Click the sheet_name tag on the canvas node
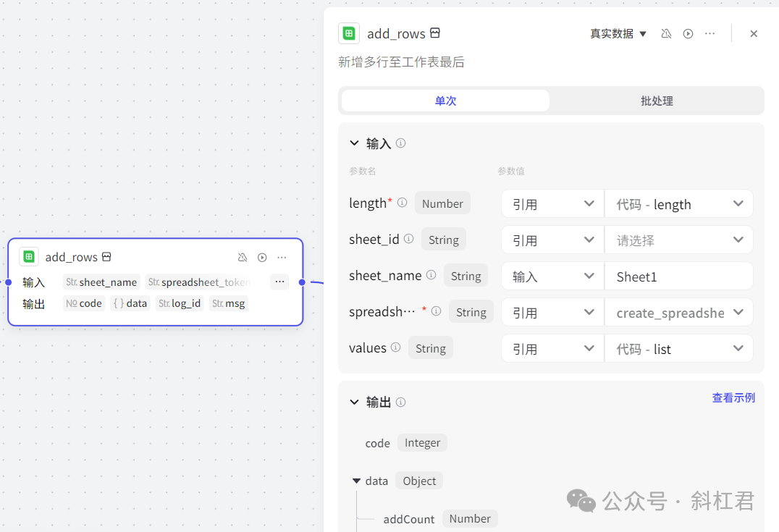Image resolution: width=779 pixels, height=532 pixels. pos(101,282)
